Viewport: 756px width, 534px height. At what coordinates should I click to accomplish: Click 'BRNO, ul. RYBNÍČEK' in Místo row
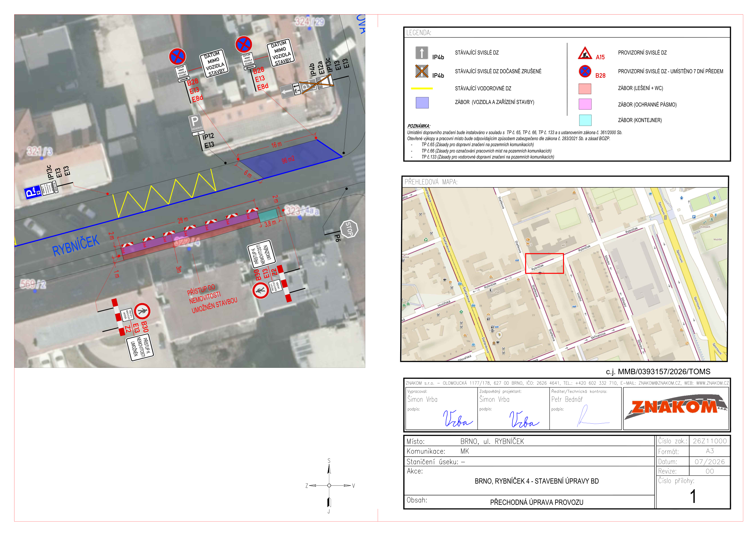[x=492, y=441]
